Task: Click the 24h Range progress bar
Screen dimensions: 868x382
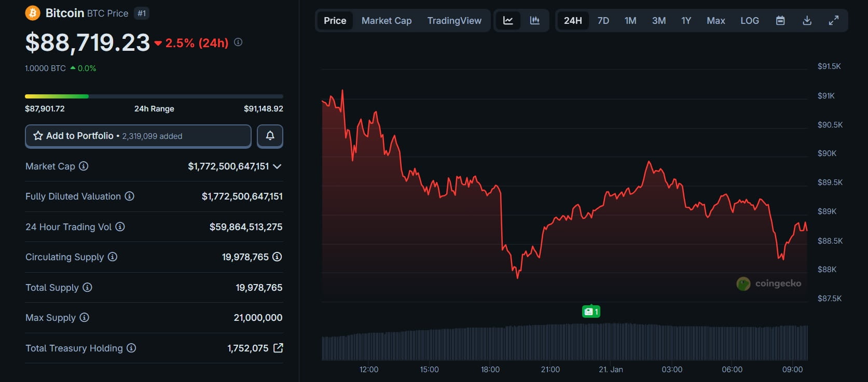Action: [154, 96]
